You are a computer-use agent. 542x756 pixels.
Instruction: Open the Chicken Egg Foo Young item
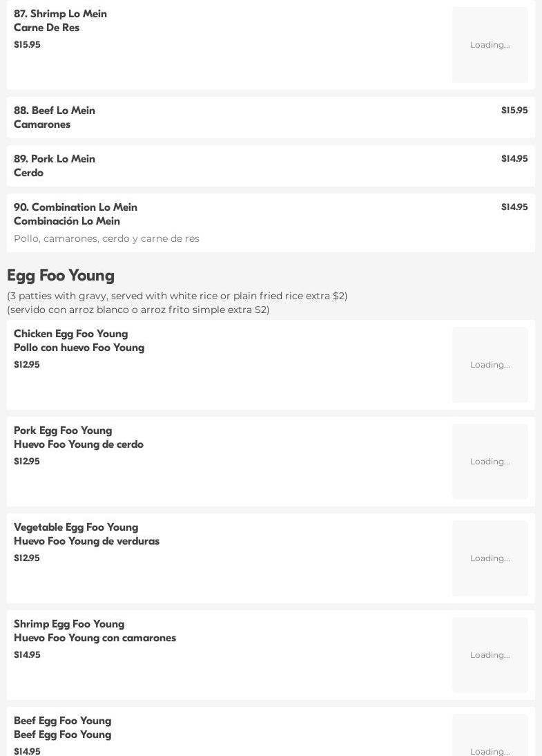(271, 365)
